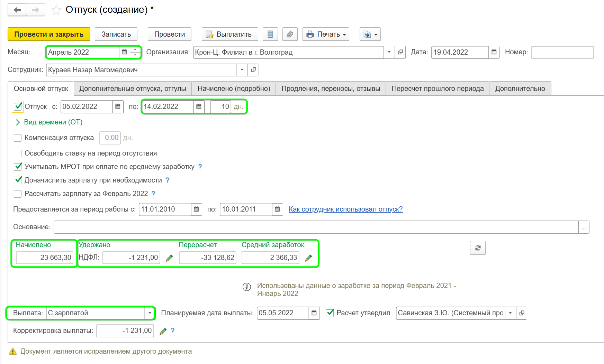The height and width of the screenshot is (364, 604).
Task: Open the document movements report icon
Action: pos(270,34)
